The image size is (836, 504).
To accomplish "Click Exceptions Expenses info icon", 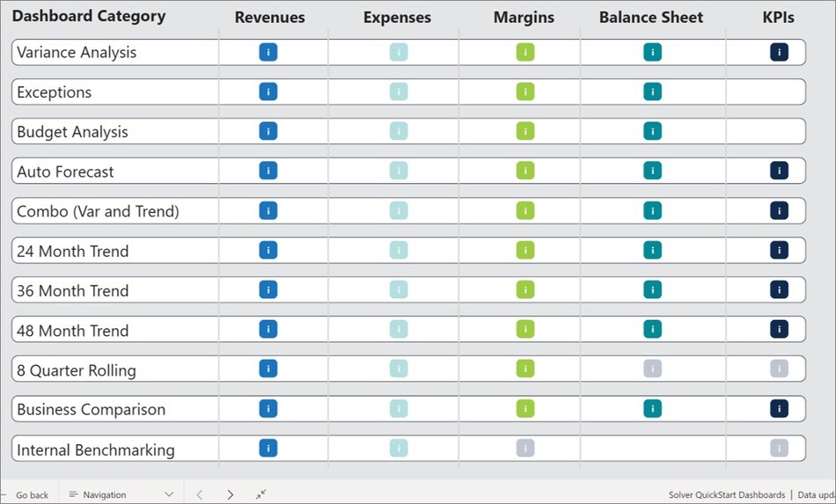I will tap(399, 91).
